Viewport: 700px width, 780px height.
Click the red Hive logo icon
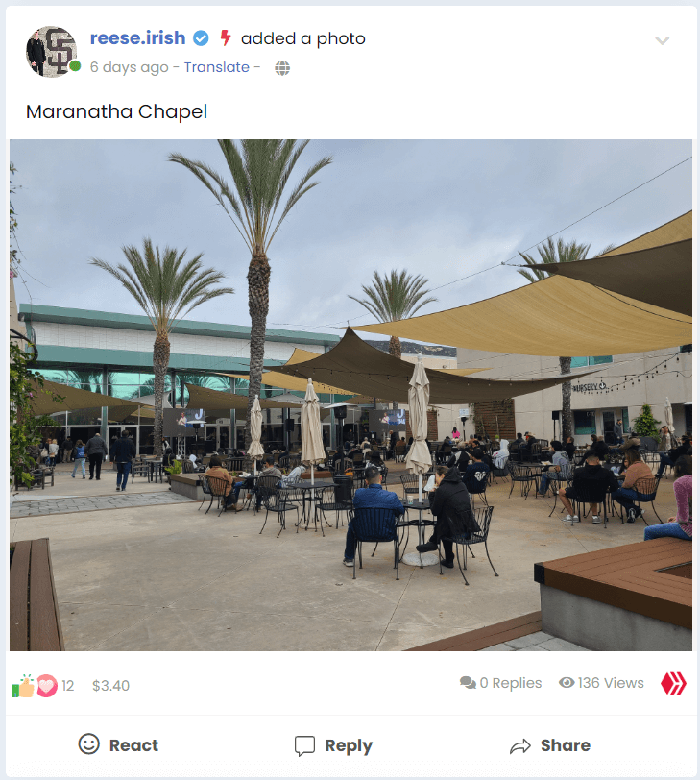(673, 684)
